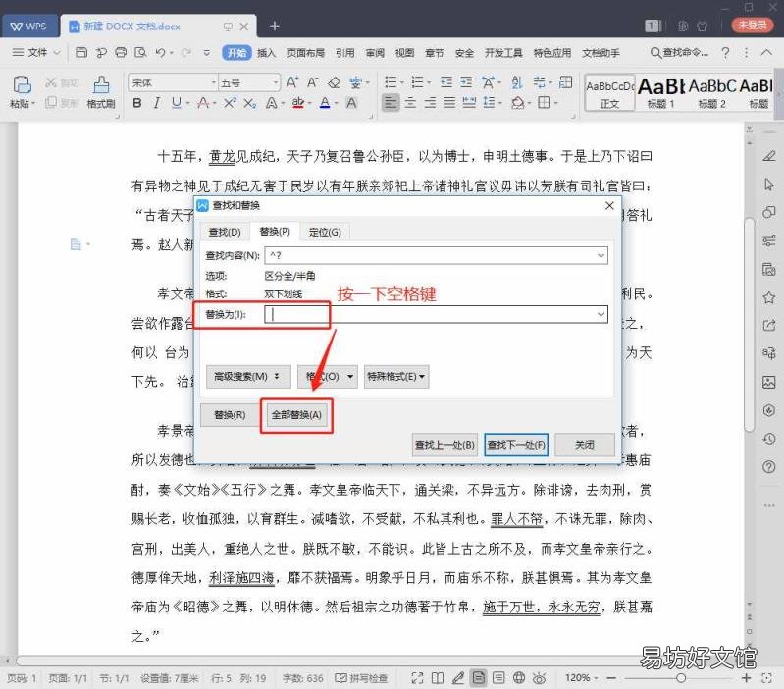Image resolution: width=784 pixels, height=689 pixels.
Task: Switch to the 插入 ribbon tab
Action: pyautogui.click(x=266, y=52)
